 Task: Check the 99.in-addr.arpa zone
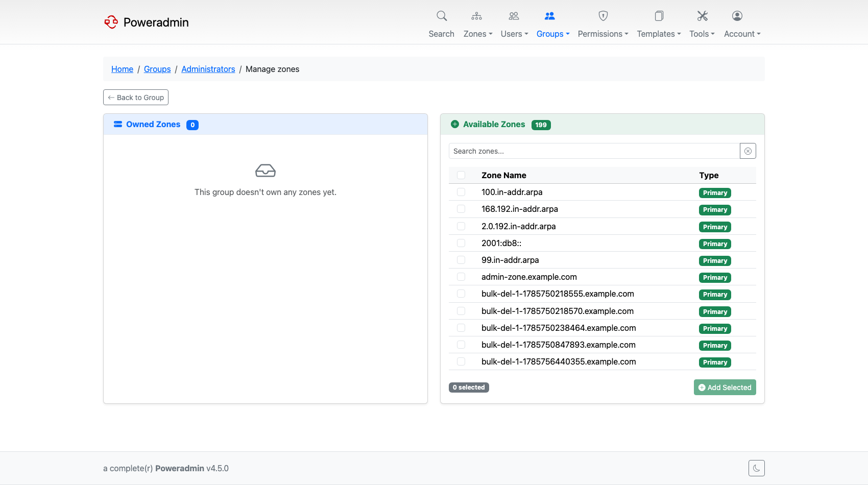pos(461,260)
